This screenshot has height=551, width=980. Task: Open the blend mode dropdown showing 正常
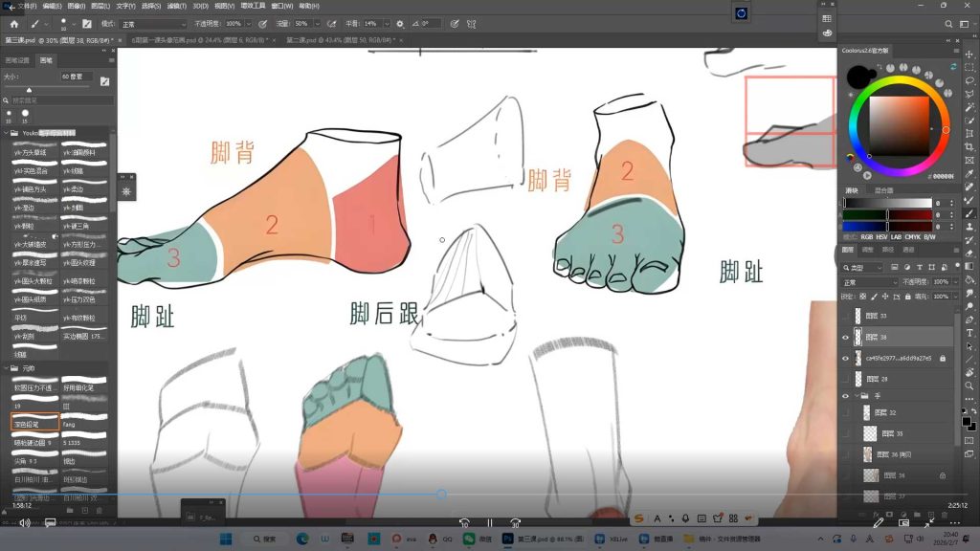pos(866,281)
